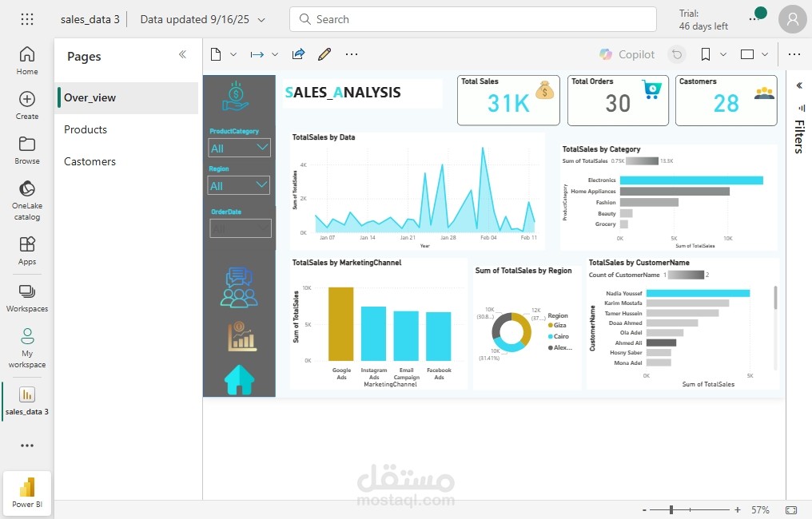Image resolution: width=812 pixels, height=519 pixels.
Task: Click CustomerName chart vertical scrollbar
Action: point(775,298)
